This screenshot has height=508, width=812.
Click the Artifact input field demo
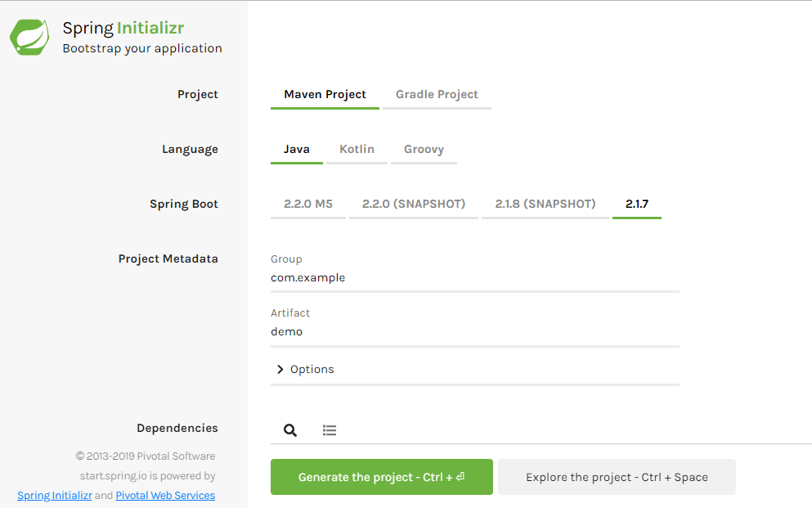475,332
